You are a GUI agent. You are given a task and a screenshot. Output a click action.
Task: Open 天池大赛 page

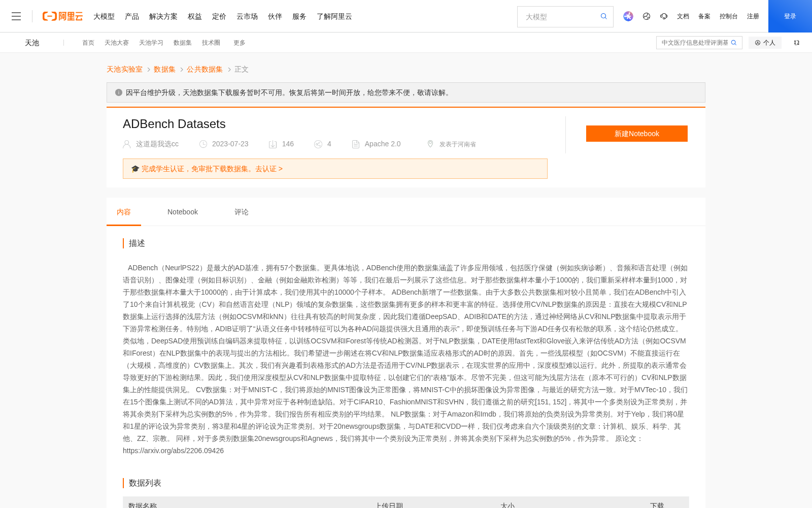tap(117, 43)
